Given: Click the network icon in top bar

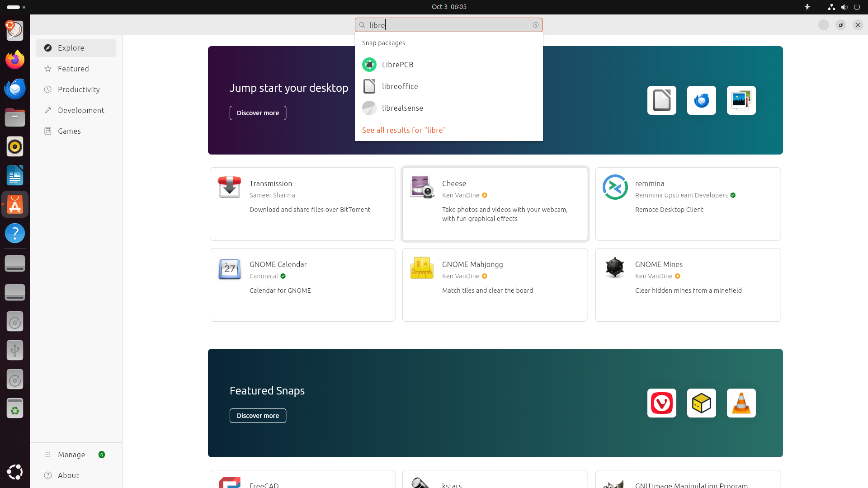Looking at the screenshot, I should pos(831,7).
